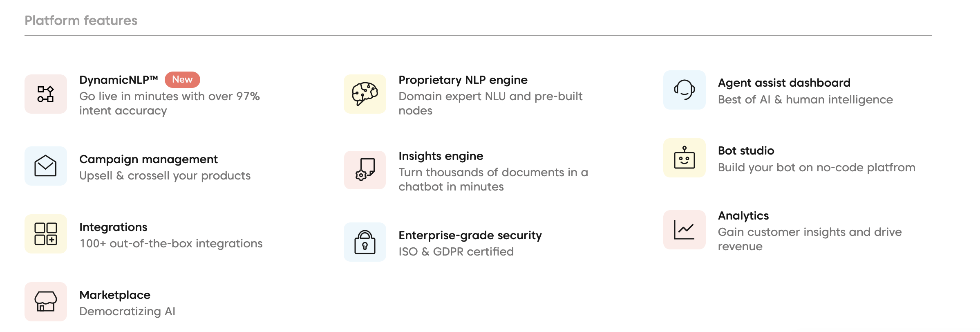Select the Insights engine title
980x332 pixels.
click(x=441, y=156)
